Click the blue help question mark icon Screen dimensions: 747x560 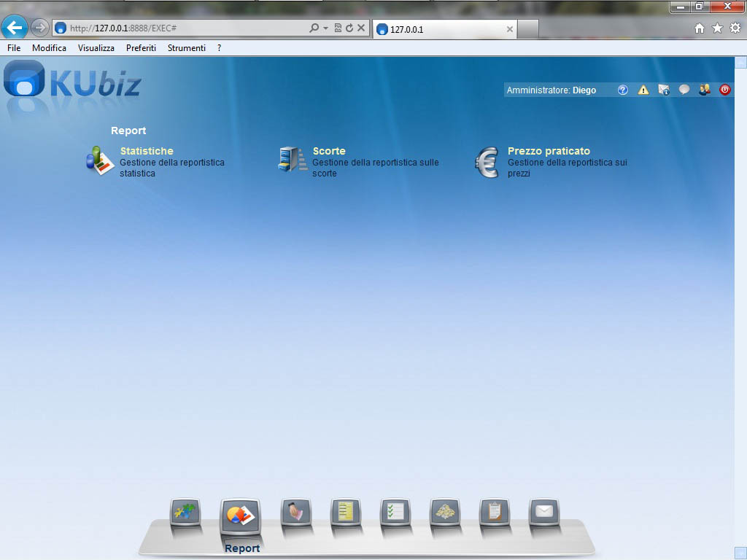[623, 90]
